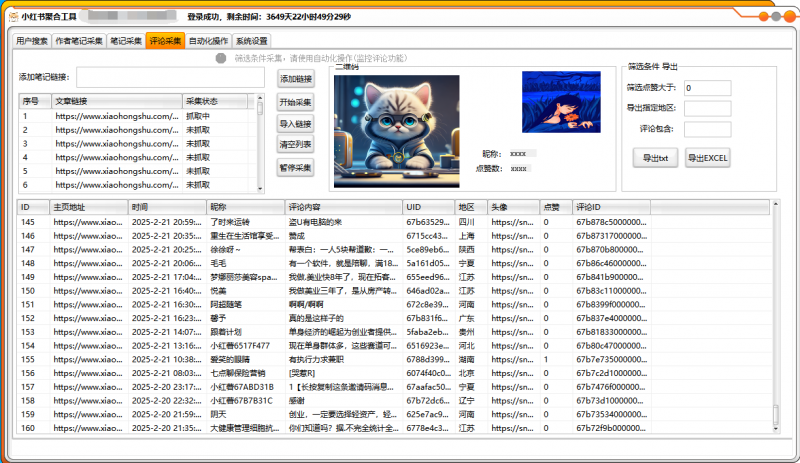Image resolution: width=800 pixels, height=463 pixels.
Task: Click the 导入链接 button
Action: [295, 124]
